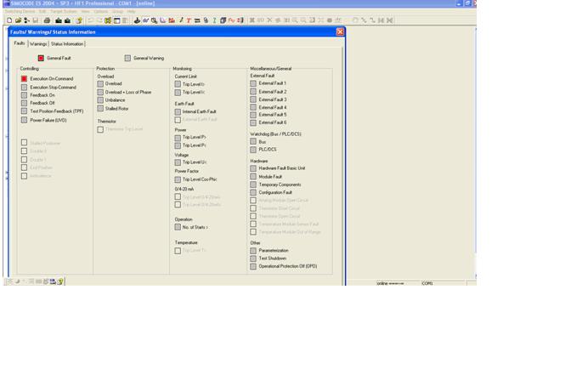
Task: Click the 'Protection' group label
Action: [105, 69]
